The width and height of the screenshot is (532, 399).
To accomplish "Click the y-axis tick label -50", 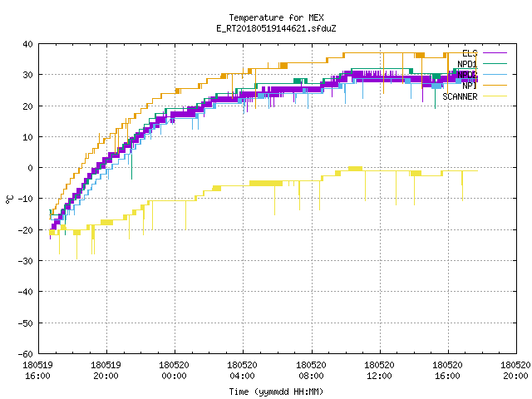I will click(x=26, y=323).
